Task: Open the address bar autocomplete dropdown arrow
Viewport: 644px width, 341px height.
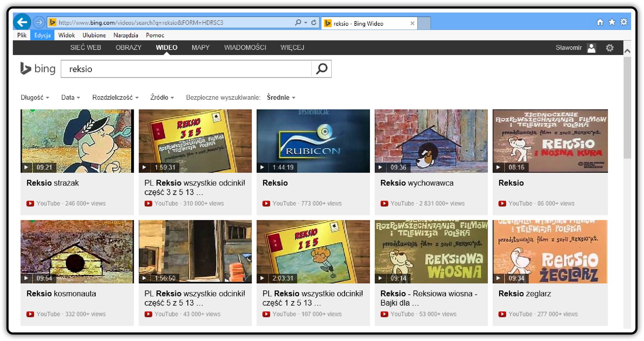Action: pyautogui.click(x=306, y=22)
